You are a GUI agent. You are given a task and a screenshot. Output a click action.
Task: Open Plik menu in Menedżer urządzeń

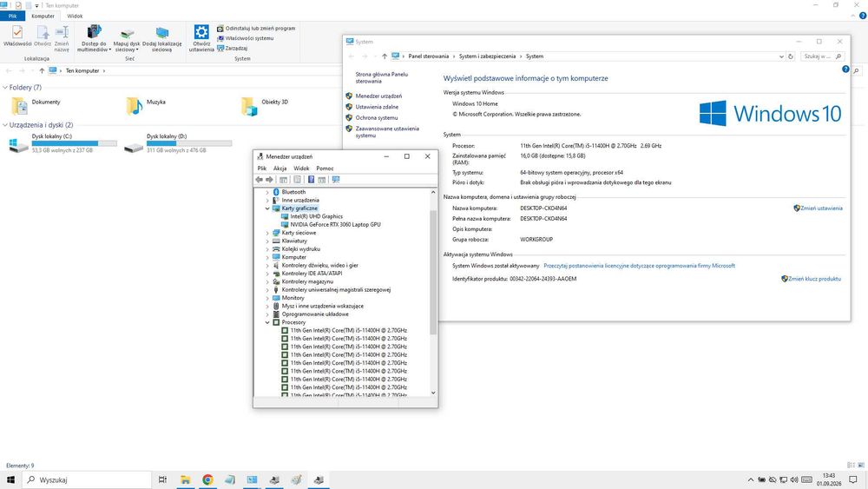click(x=262, y=169)
